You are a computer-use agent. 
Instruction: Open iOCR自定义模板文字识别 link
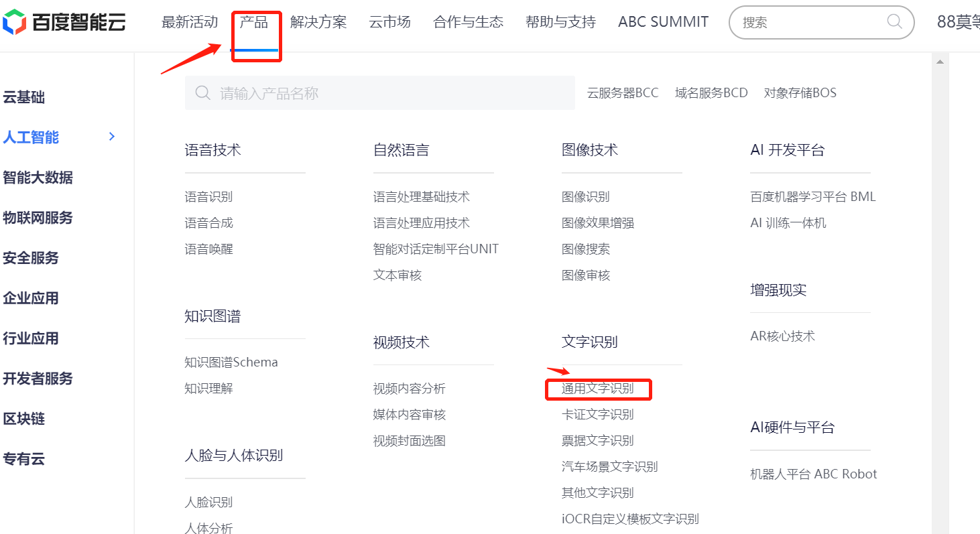pyautogui.click(x=630, y=519)
